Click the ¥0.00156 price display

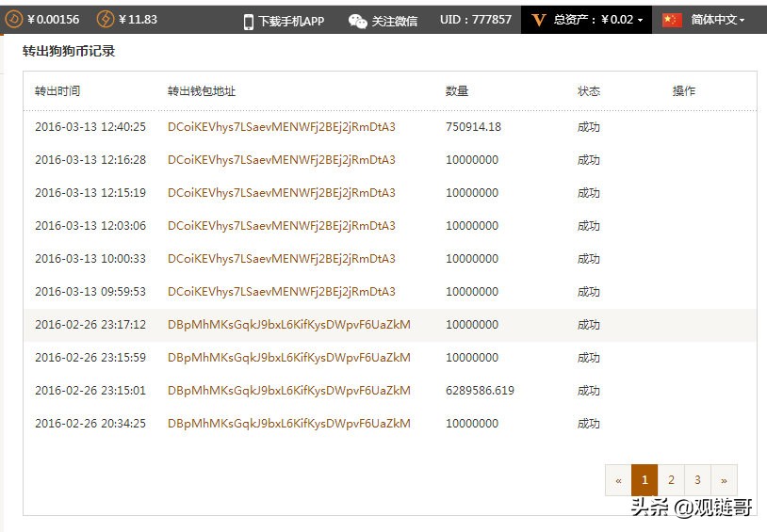pos(54,20)
